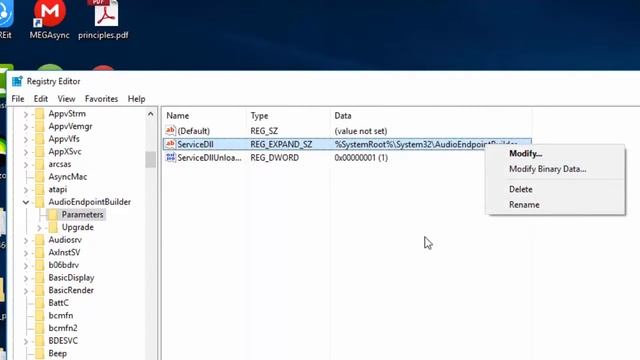Viewport: 640px width, 360px height.
Task: Click the AxInstSV folder icon
Action: (x=40, y=253)
